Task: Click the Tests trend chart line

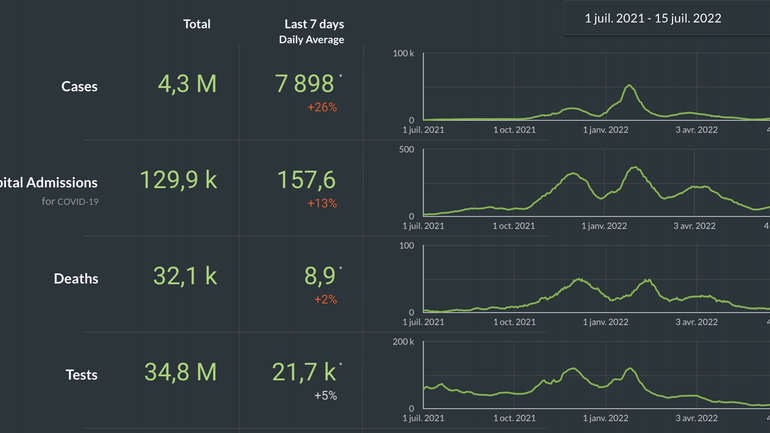Action: (597, 388)
